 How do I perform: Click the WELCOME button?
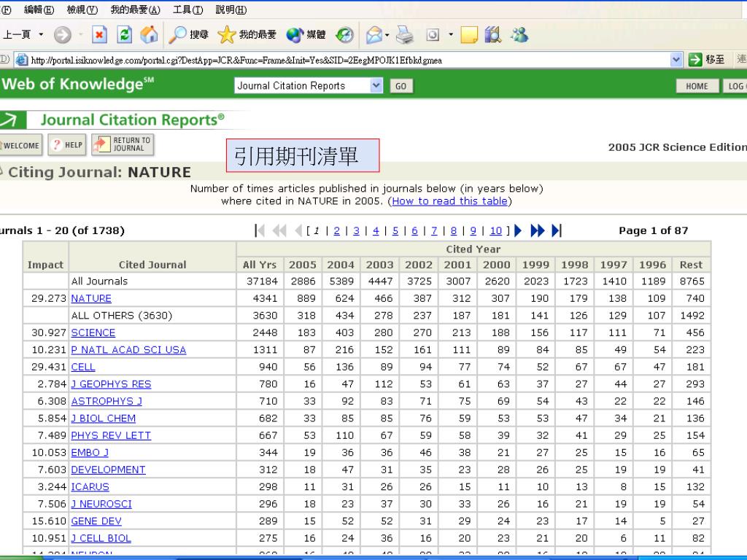(x=21, y=145)
